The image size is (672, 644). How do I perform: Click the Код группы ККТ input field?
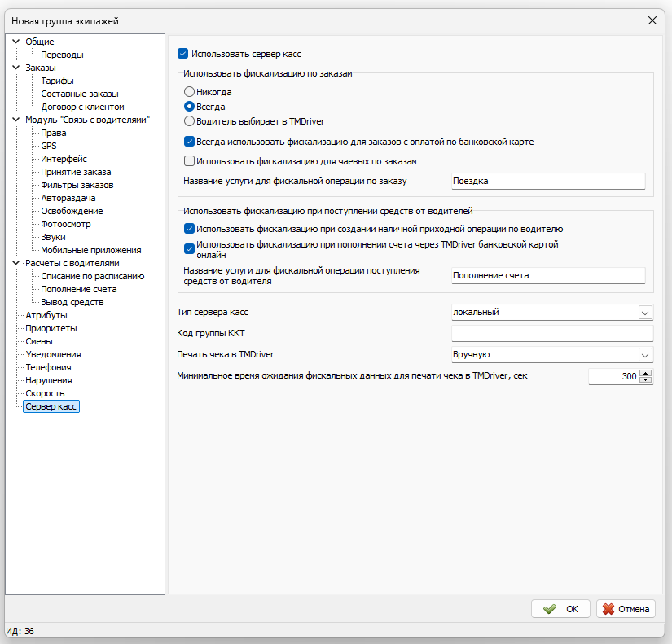(x=551, y=334)
